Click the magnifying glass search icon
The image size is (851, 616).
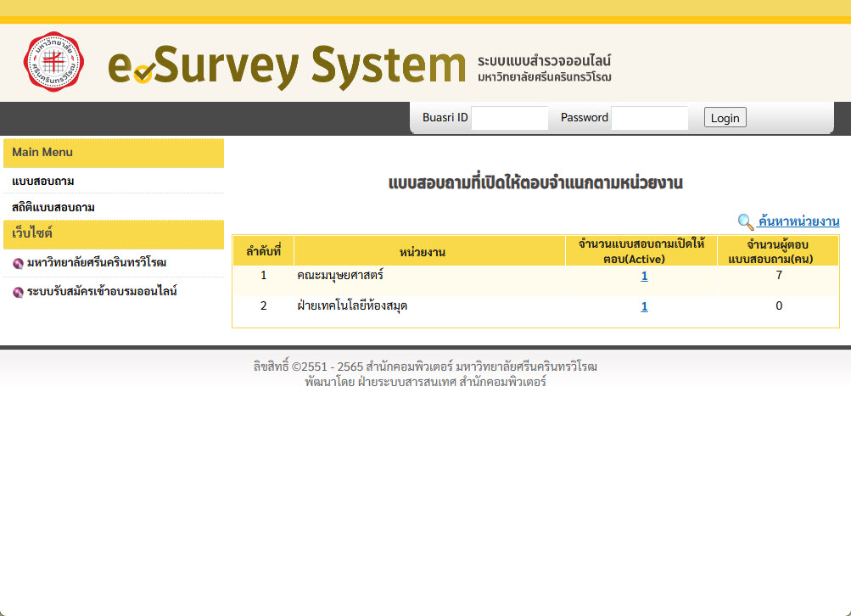[x=745, y=222]
